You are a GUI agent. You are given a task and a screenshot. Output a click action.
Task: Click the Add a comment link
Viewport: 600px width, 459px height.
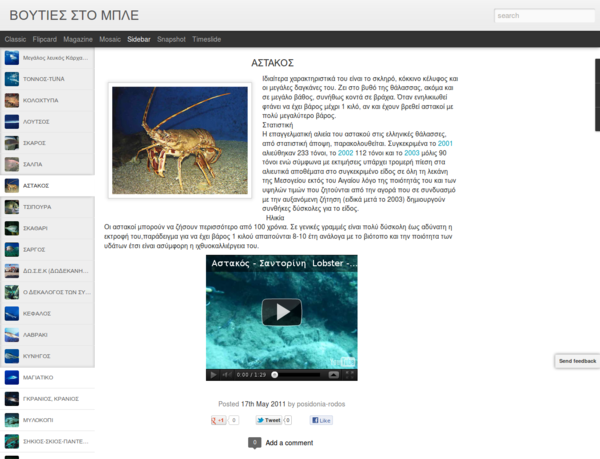point(289,442)
